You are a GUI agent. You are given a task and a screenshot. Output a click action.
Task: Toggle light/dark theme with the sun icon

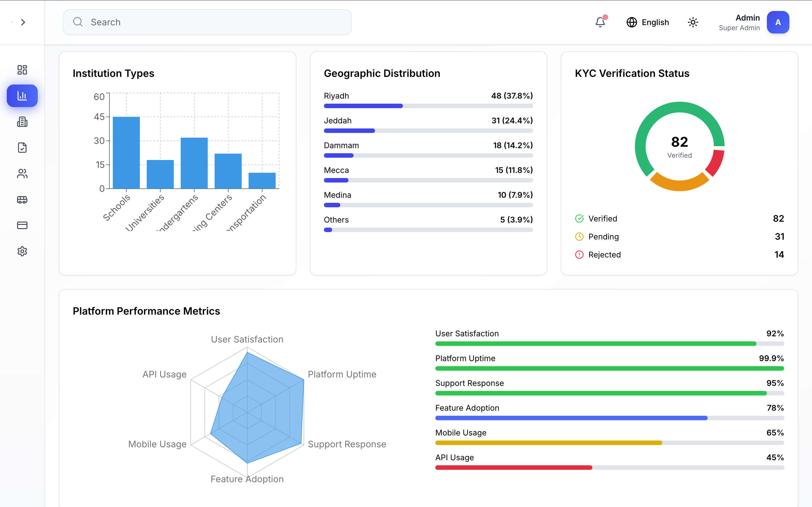693,22
